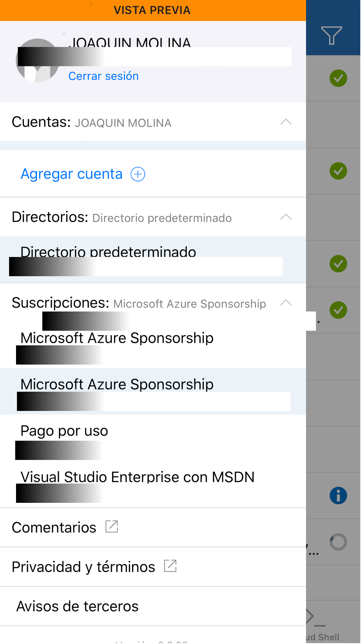Image resolution: width=362 pixels, height=644 pixels.
Task: Select Directorio predeterminado directory entry
Action: (108, 252)
